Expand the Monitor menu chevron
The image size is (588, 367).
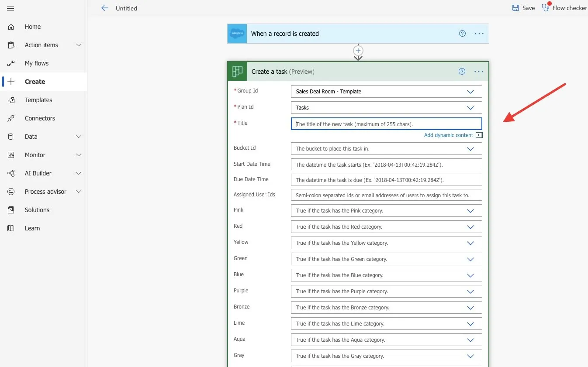tap(79, 155)
